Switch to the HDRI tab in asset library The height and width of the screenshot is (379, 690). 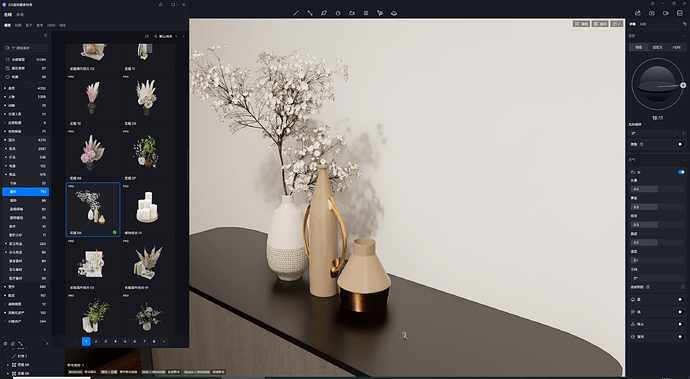[51, 26]
